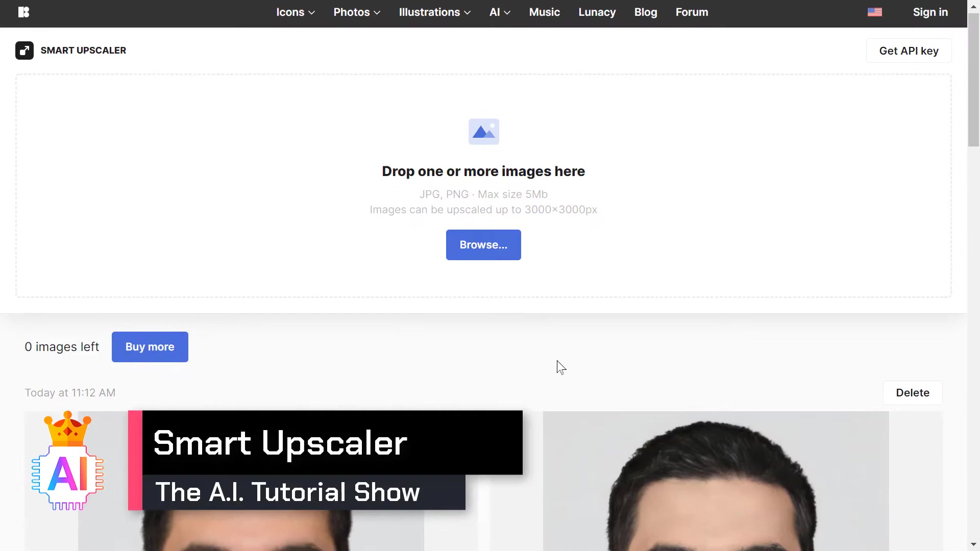Delete the upscaled image from 11:12 AM
The width and height of the screenshot is (980, 551).
[913, 393]
